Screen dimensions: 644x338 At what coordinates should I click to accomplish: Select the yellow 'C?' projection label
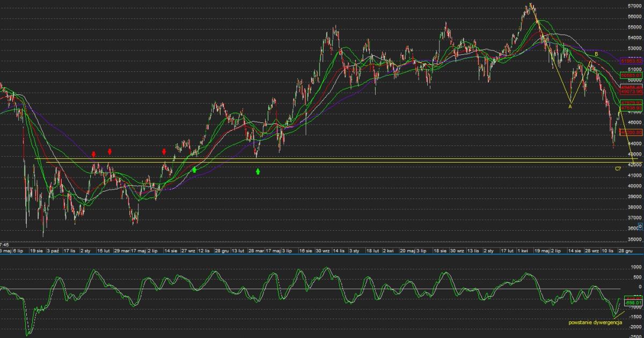pos(618,169)
